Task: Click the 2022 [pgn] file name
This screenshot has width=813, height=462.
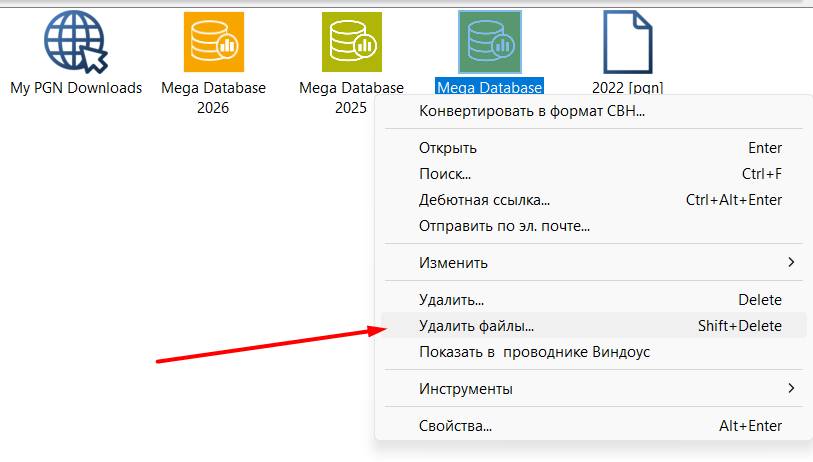Action: tap(627, 88)
